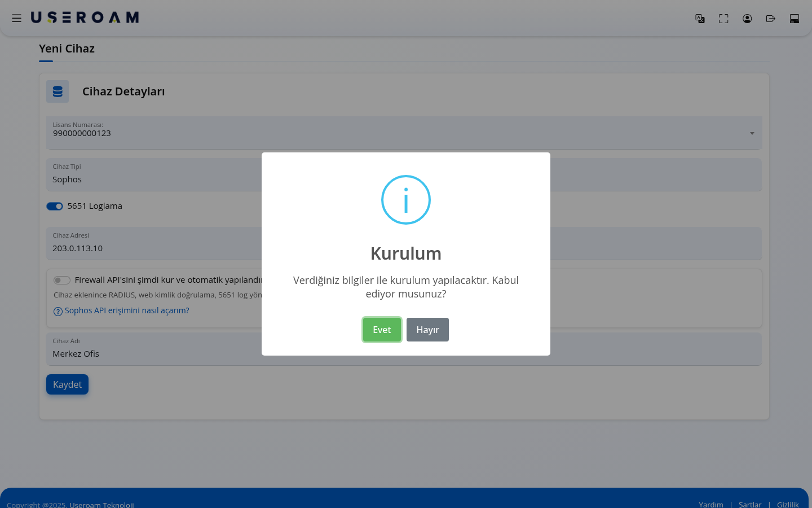Open the language translation icon
Screen dimensions: 812x508
pyautogui.click(x=700, y=19)
